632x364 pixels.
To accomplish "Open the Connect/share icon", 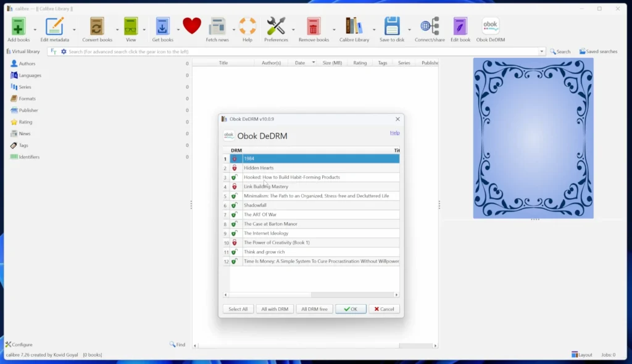I will (x=430, y=27).
